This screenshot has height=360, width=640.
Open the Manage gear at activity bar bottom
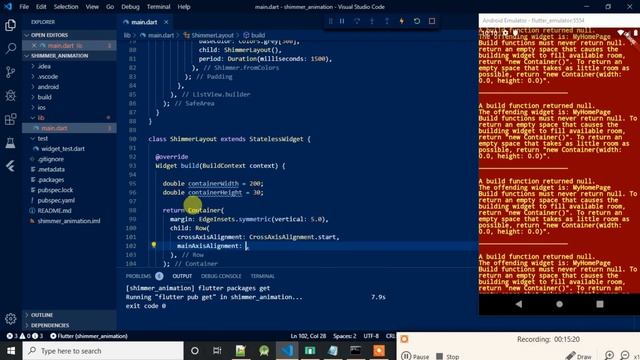[x=11, y=318]
